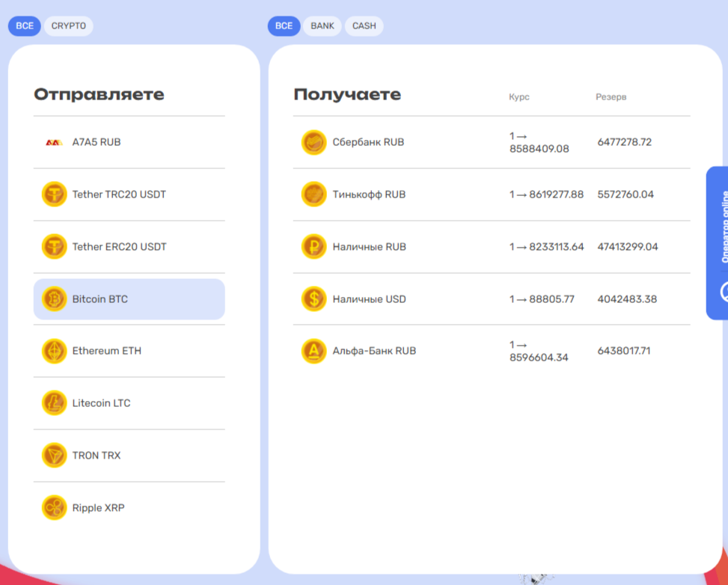The height and width of the screenshot is (585, 728).
Task: Choose Ripple XRP to send
Action: click(129, 507)
